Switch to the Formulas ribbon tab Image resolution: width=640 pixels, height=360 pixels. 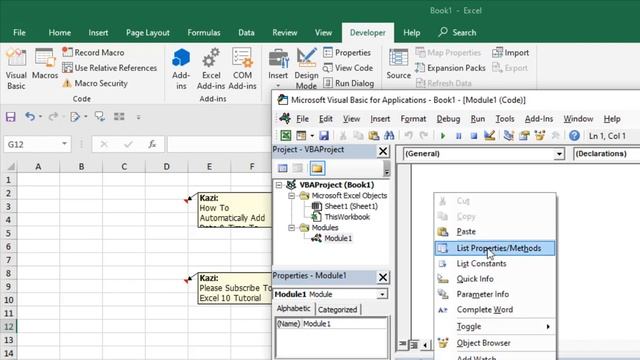pyautogui.click(x=204, y=33)
